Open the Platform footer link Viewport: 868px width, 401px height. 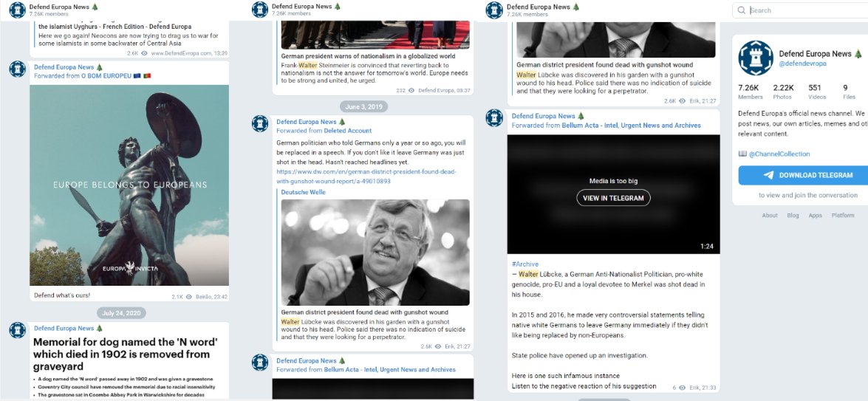pyautogui.click(x=843, y=215)
